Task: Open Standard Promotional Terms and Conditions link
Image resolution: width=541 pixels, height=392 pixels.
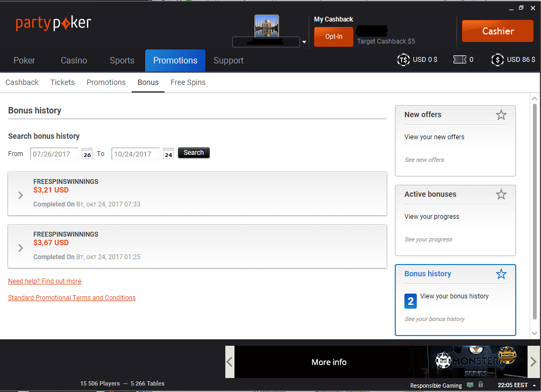Action: [x=72, y=298]
